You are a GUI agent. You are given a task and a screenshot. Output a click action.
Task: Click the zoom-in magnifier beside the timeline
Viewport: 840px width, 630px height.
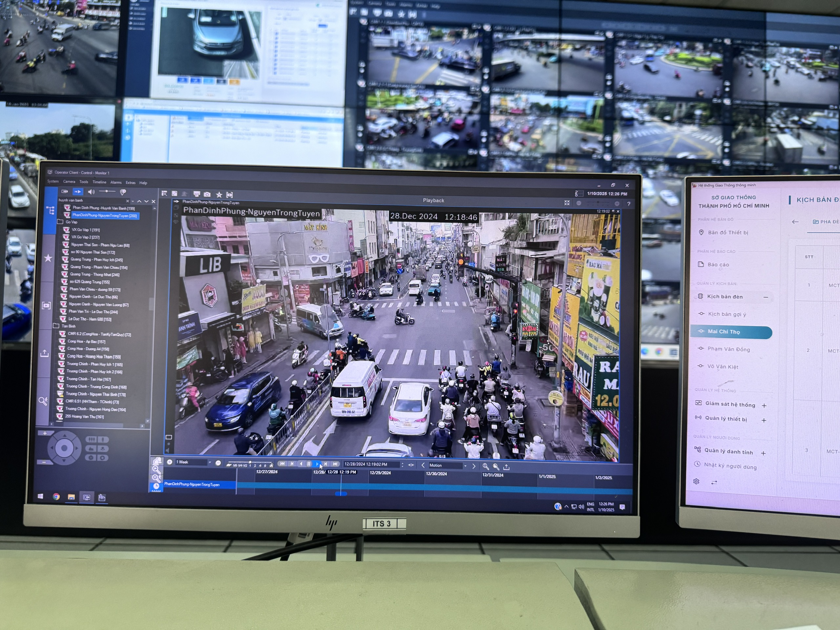click(x=485, y=466)
